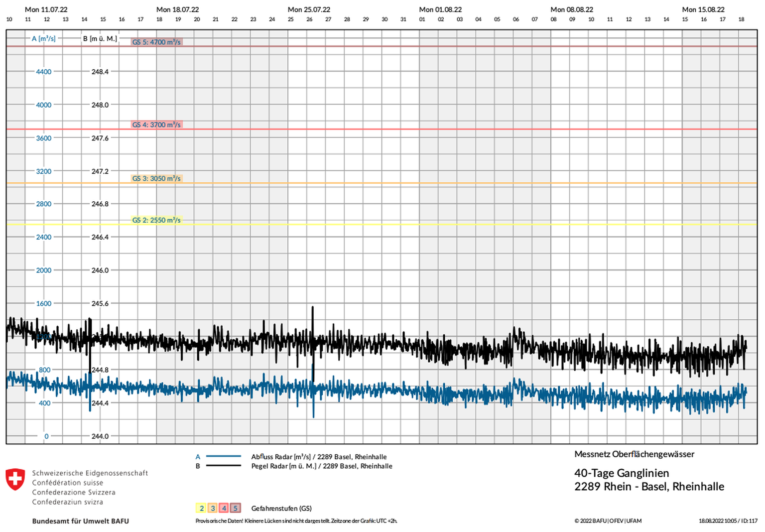
Task: Click the 'Mon 18.07.22' date header
Action: tap(178, 9)
